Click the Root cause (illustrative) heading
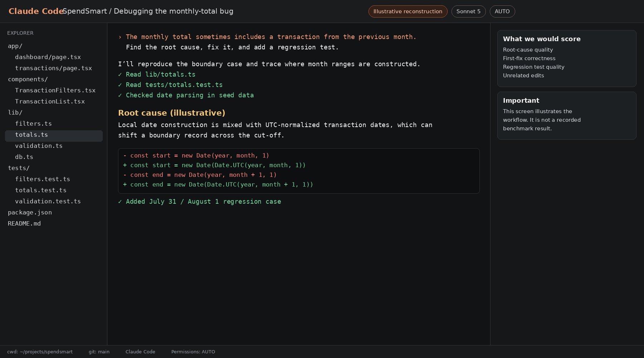Image resolution: width=644 pixels, height=358 pixels. click(172, 113)
